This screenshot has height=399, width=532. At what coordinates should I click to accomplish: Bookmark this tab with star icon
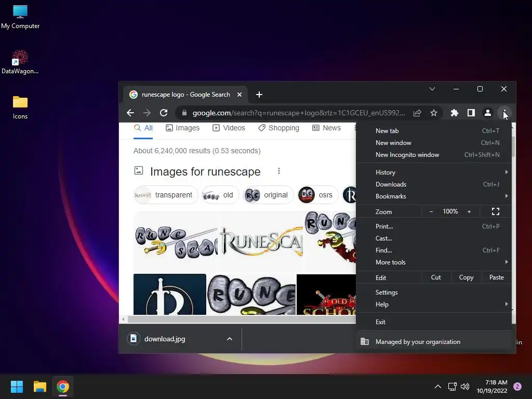tap(434, 113)
